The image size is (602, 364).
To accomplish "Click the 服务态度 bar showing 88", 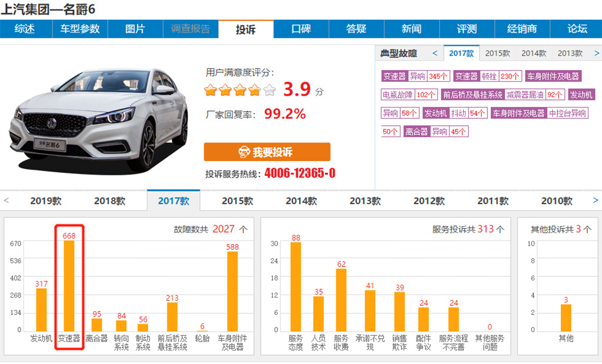I will pos(295,287).
